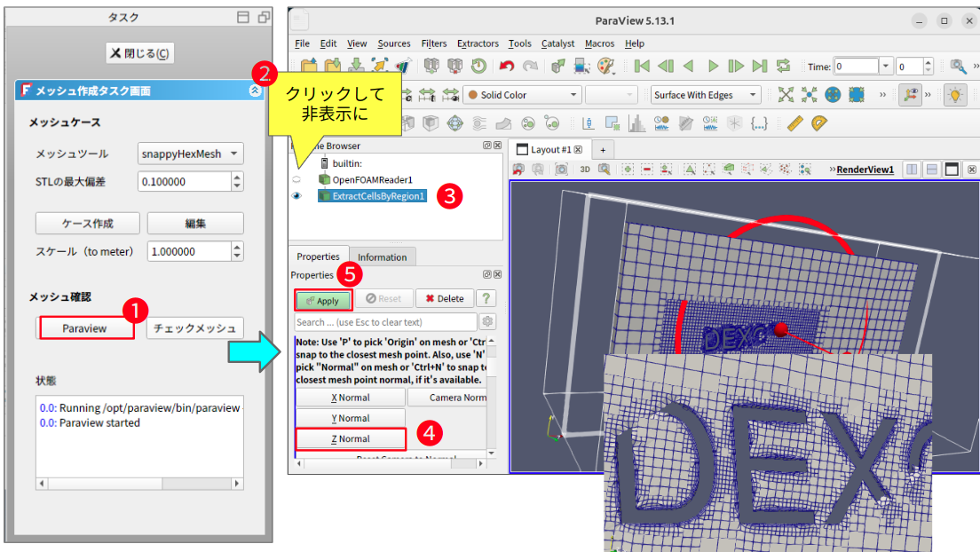This screenshot has width=980, height=552.
Task: Click the Y Normal button
Action: click(351, 418)
